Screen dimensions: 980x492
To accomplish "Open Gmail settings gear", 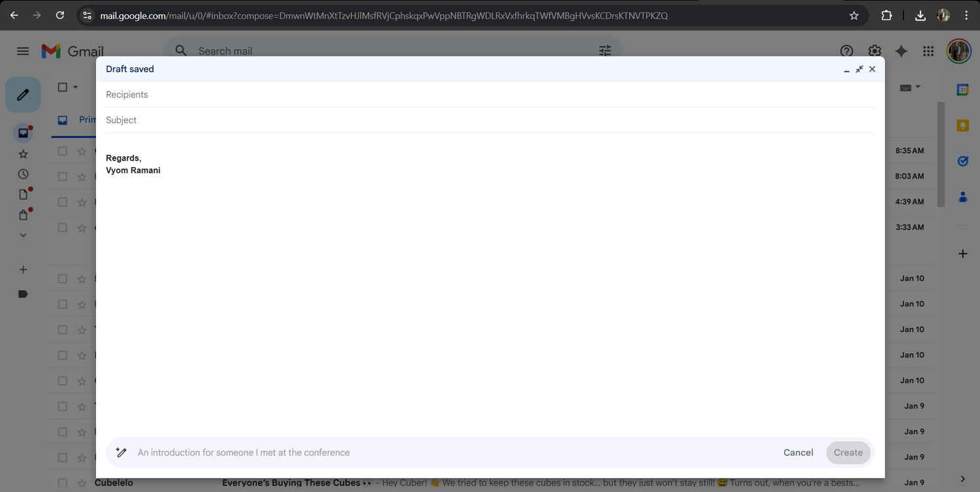I will tap(874, 51).
